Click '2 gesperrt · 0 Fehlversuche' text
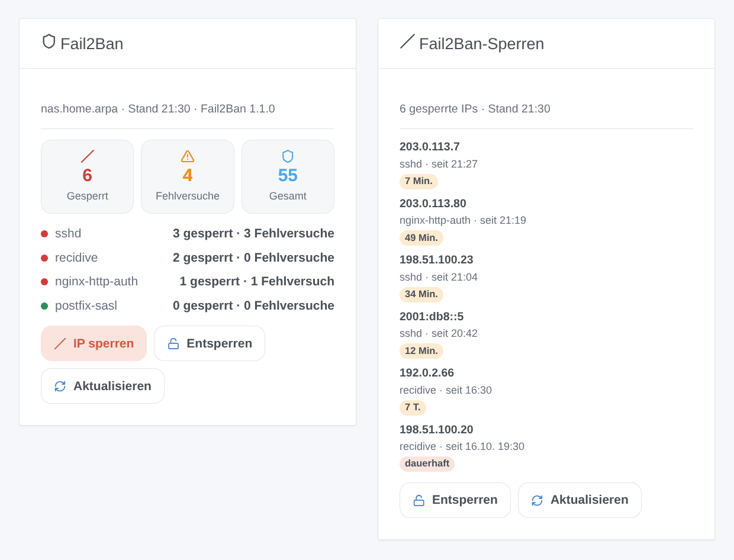 coord(253,258)
